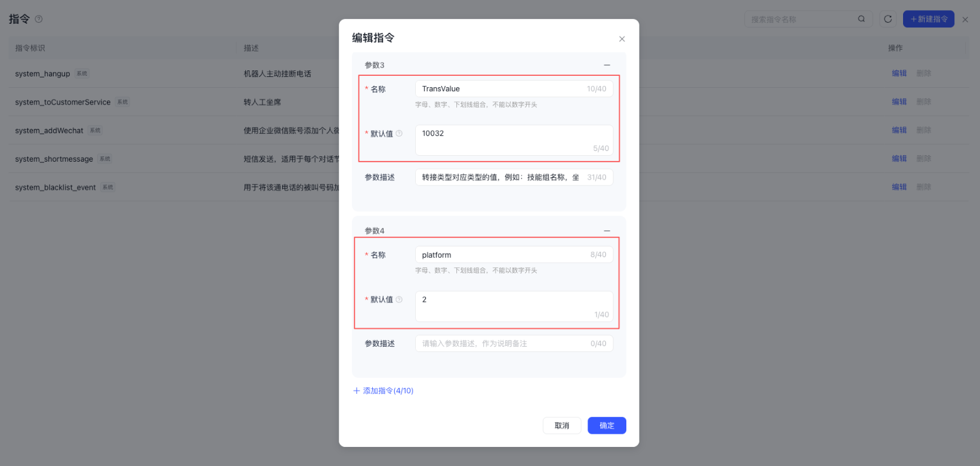Click the 添加指令(4/10) link
Image resolution: width=980 pixels, height=466 pixels.
pos(383,391)
